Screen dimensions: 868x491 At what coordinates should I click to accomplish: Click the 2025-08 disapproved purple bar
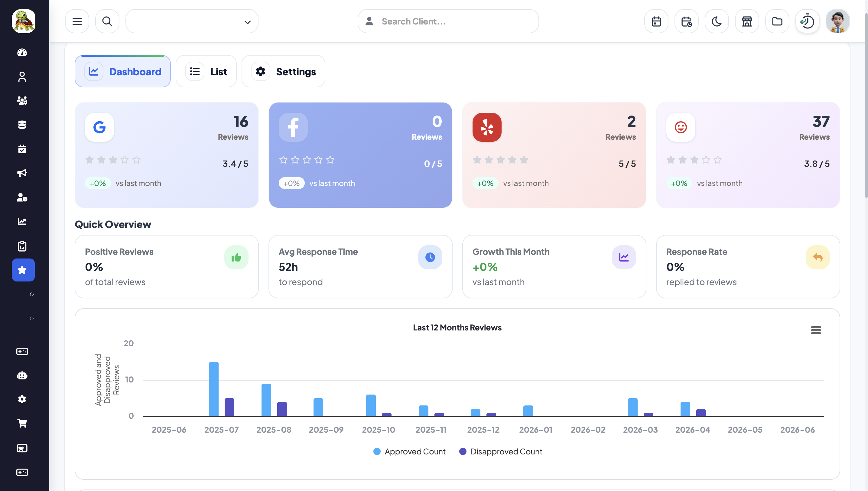(282, 409)
